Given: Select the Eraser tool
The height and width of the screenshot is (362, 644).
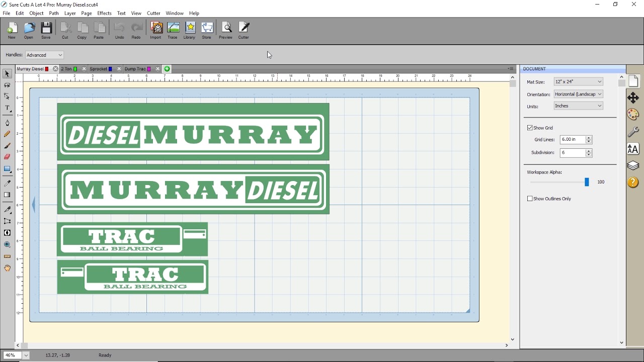Looking at the screenshot, I should [7, 157].
